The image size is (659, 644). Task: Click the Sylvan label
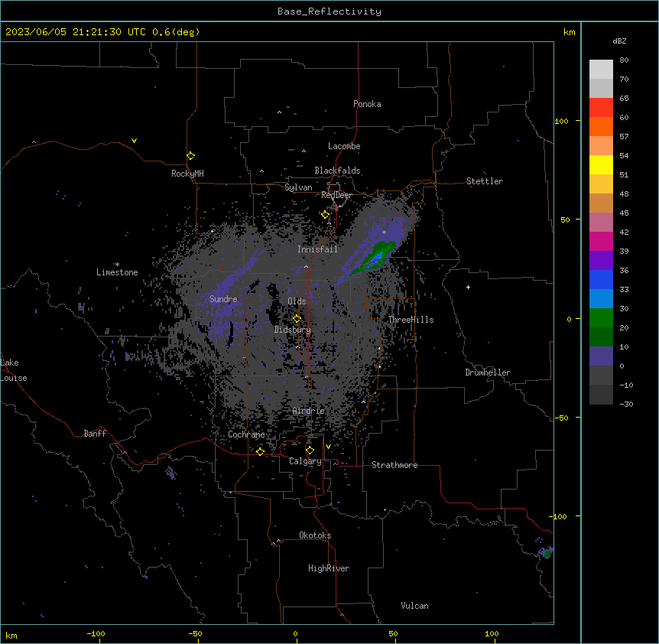[x=298, y=187]
